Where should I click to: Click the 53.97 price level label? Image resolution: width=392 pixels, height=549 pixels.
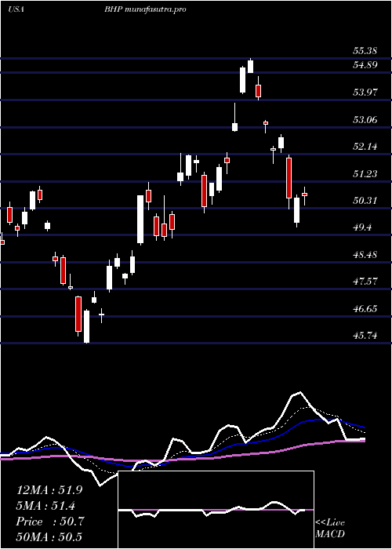(365, 93)
